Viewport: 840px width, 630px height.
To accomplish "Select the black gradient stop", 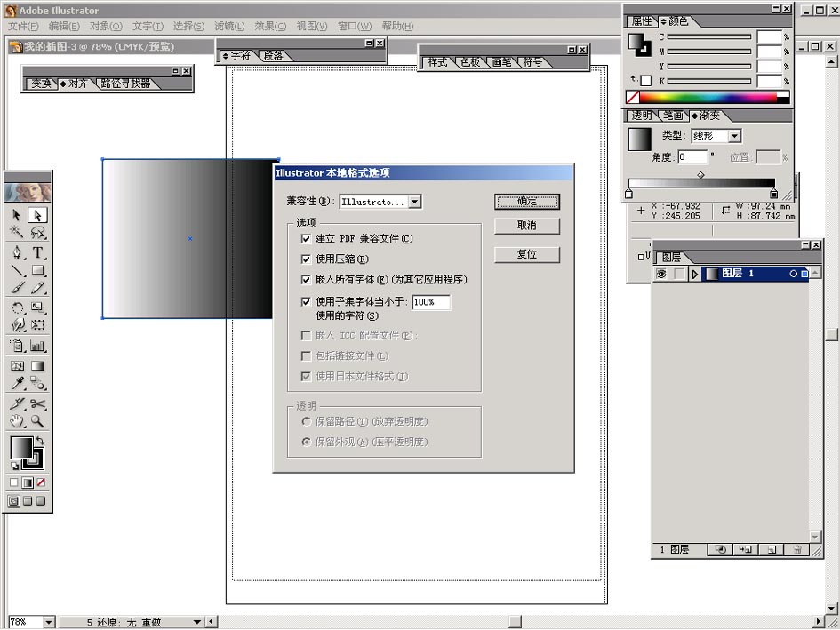I will [x=773, y=194].
